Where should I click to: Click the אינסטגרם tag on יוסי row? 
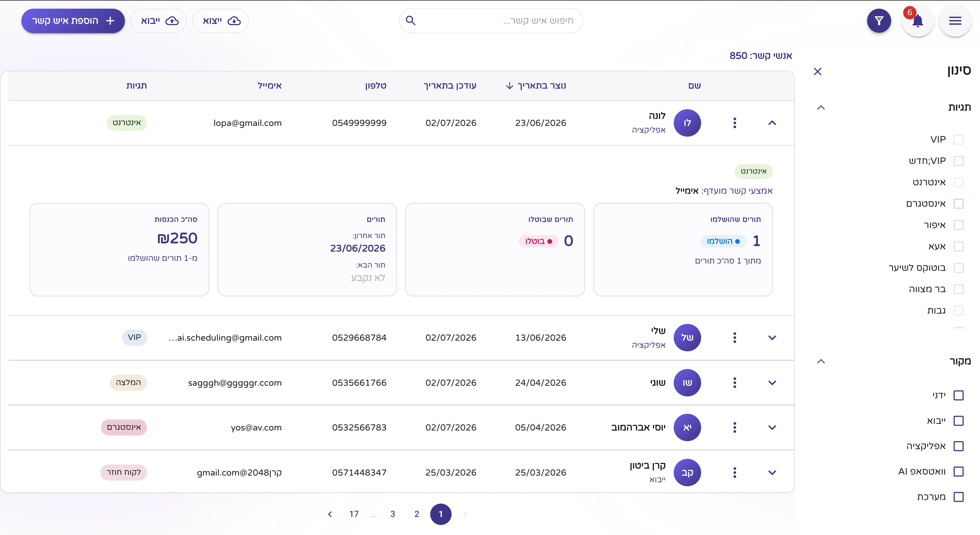coord(124,427)
